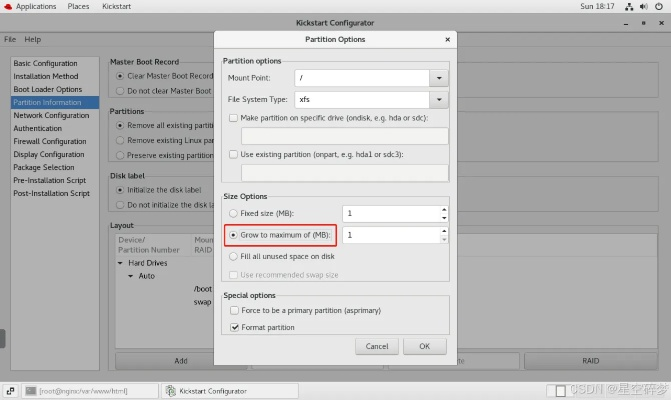Click the Kickstart Configurator taskbar icon
Image resolution: width=671 pixels, height=400 pixels.
point(170,391)
